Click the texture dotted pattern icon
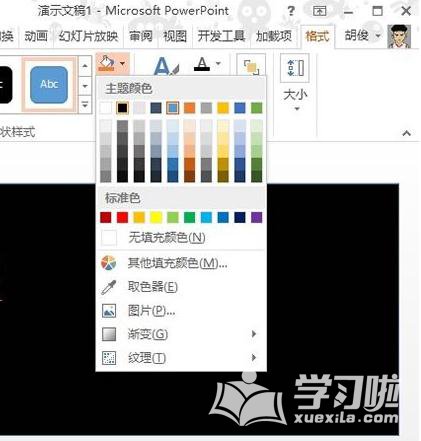Viewport: 421px width, 441px height. 109,358
